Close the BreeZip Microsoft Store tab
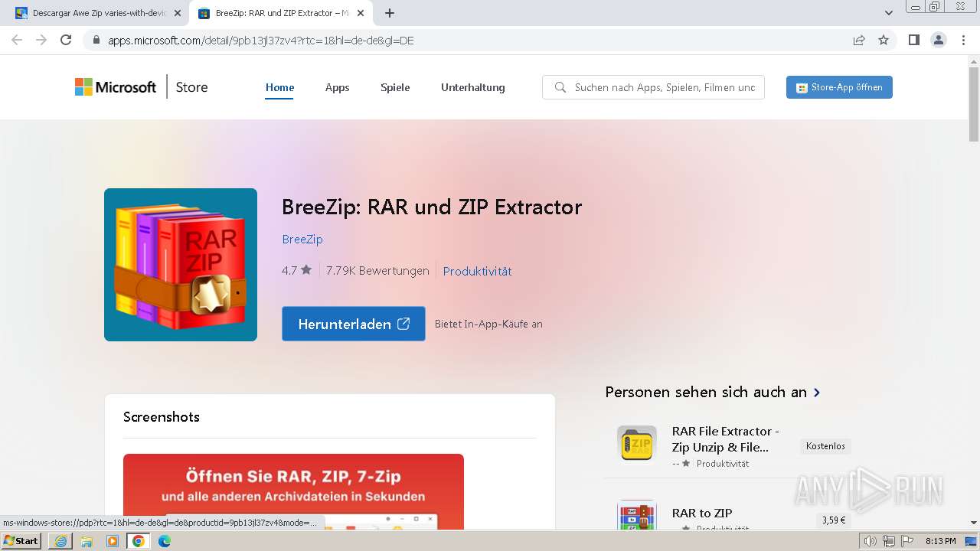Screen dimensions: 980x551 (361, 13)
